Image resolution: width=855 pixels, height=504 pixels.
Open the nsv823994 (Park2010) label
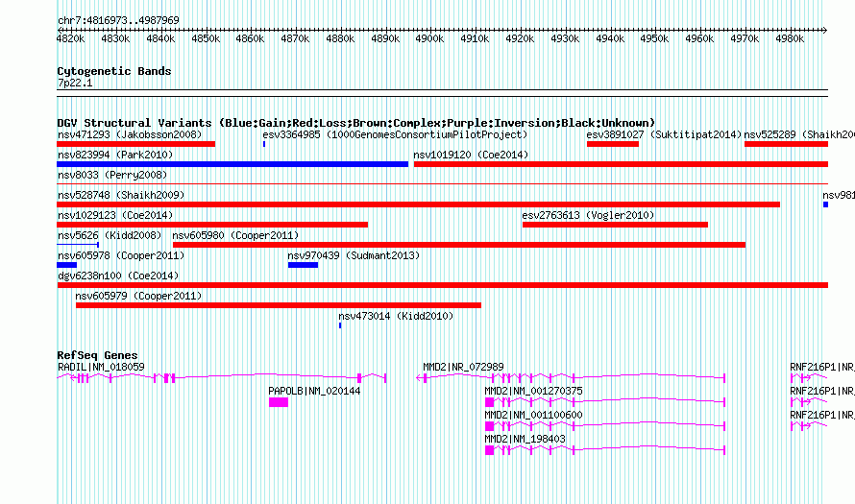(115, 155)
